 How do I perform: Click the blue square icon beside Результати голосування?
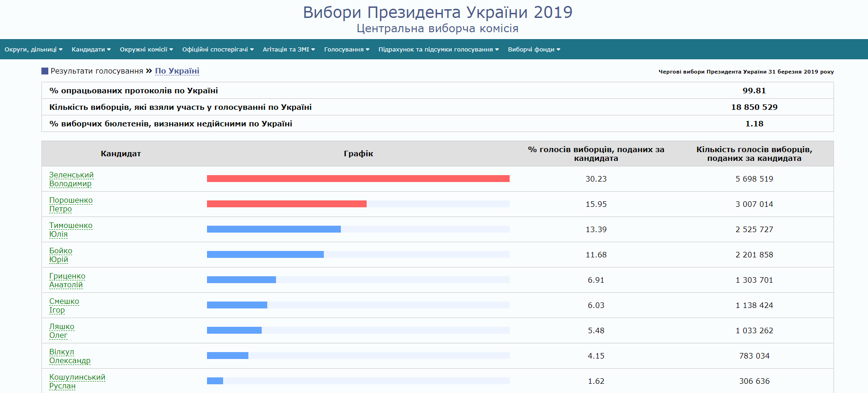(45, 71)
